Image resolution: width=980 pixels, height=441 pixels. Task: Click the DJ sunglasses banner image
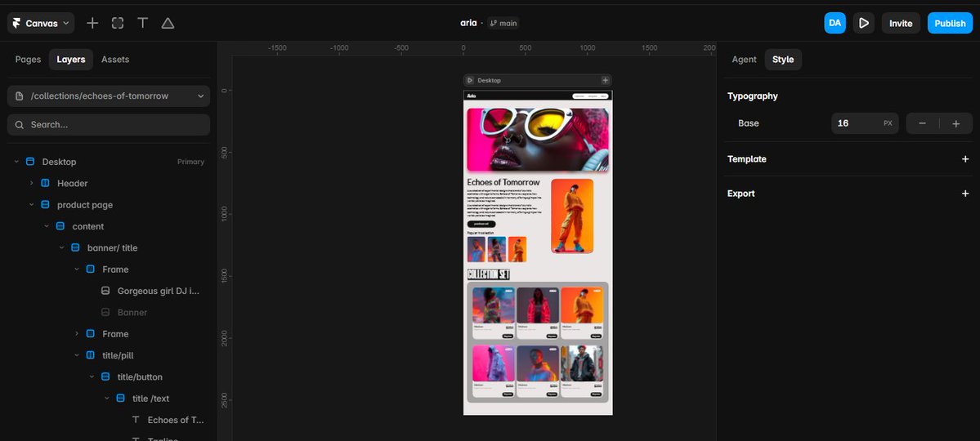[x=538, y=140]
